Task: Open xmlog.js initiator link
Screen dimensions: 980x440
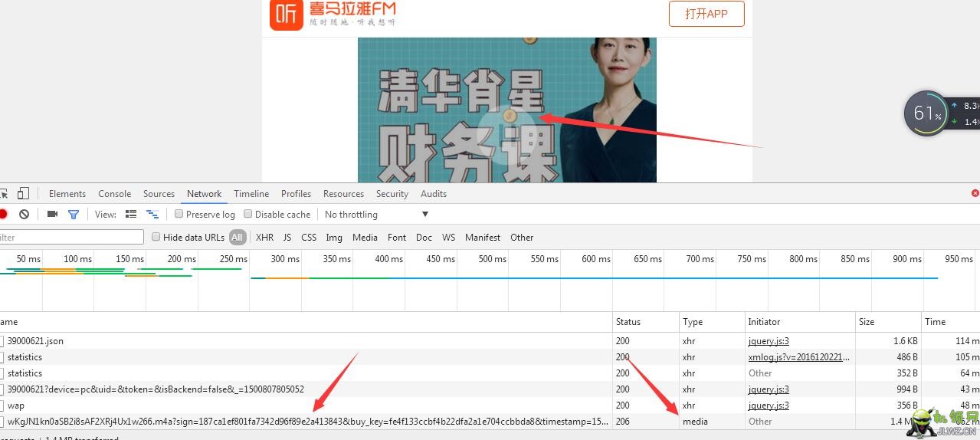Action: [x=799, y=357]
